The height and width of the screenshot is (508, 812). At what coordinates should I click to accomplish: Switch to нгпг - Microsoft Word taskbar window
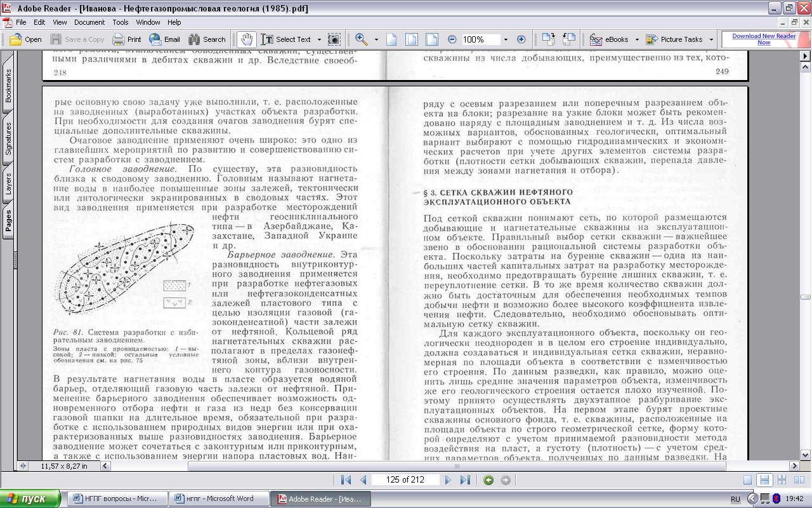tap(219, 498)
